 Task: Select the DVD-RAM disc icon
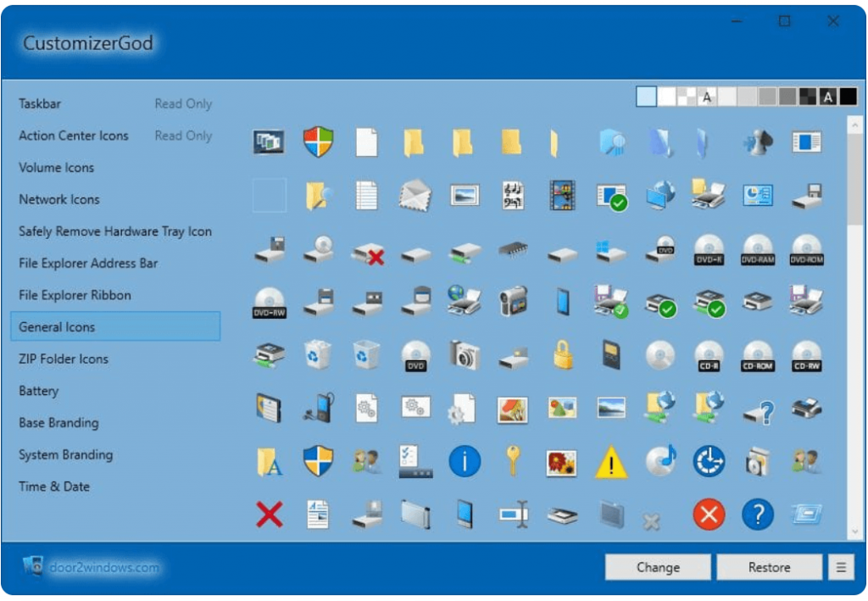(758, 248)
